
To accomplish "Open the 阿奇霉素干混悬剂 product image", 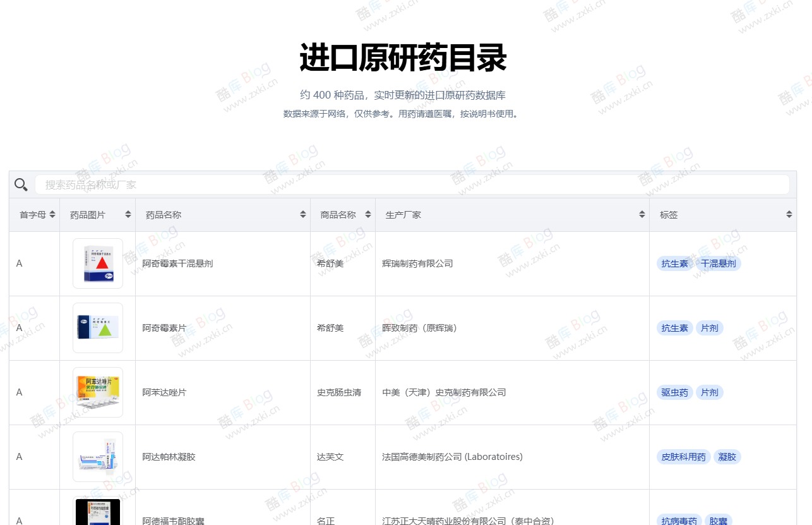I will pos(97,263).
